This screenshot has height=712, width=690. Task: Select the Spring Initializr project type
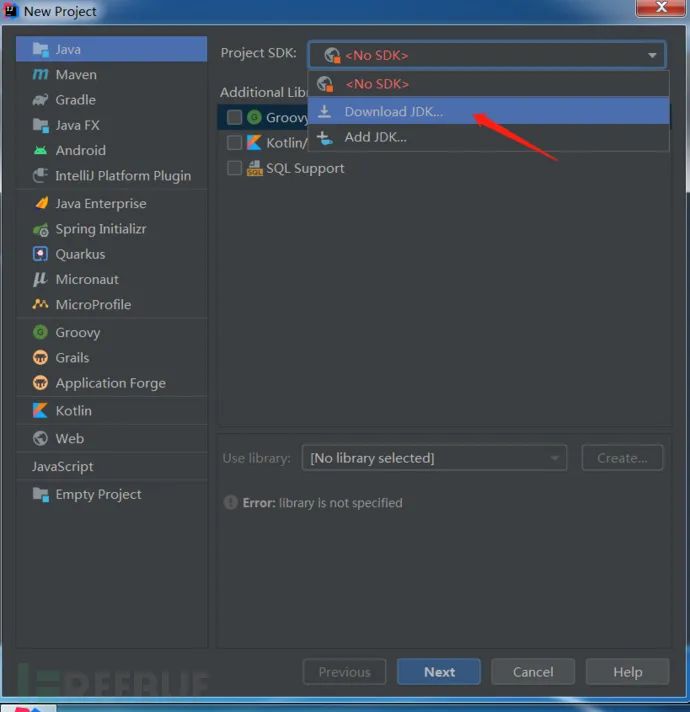(x=111, y=229)
